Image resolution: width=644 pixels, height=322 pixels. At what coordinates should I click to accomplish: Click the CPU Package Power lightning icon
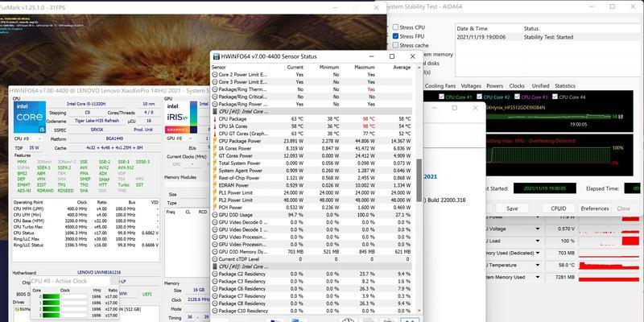coord(215,142)
